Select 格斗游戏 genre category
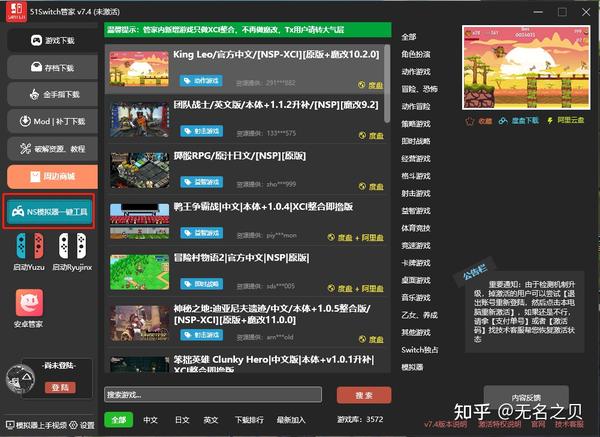Screen dimensions: 600x437 click(x=416, y=176)
